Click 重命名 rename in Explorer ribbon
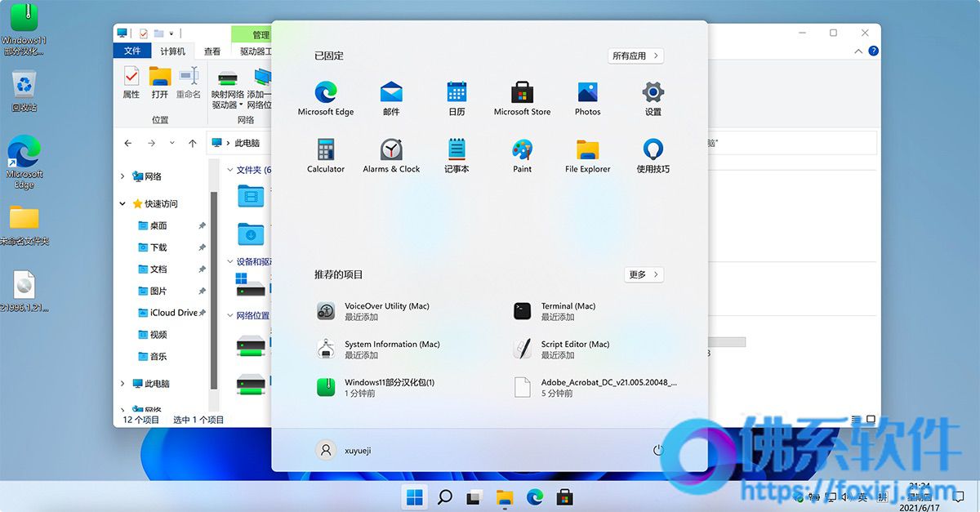The height and width of the screenshot is (512, 980). [189, 83]
